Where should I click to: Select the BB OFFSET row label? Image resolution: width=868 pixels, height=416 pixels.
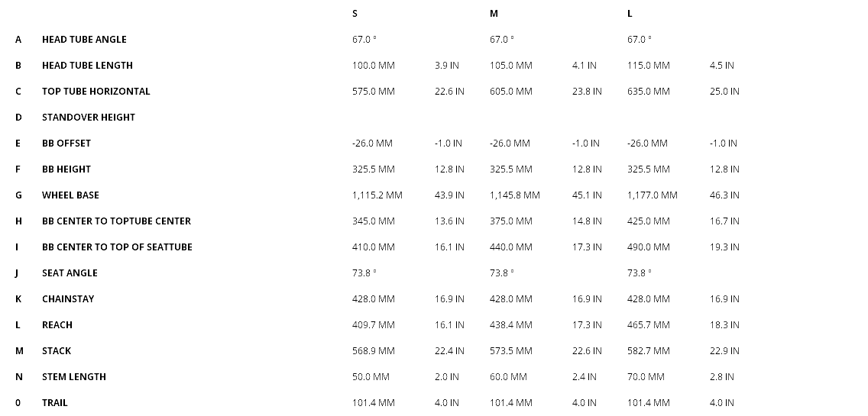(66, 144)
